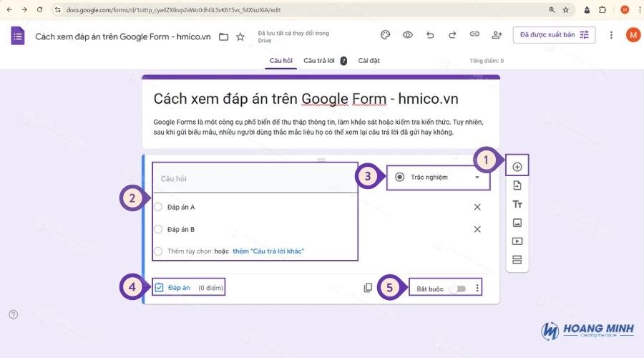Open the M account avatar
Image resolution: width=644 pixels, height=358 pixels.
click(x=633, y=35)
